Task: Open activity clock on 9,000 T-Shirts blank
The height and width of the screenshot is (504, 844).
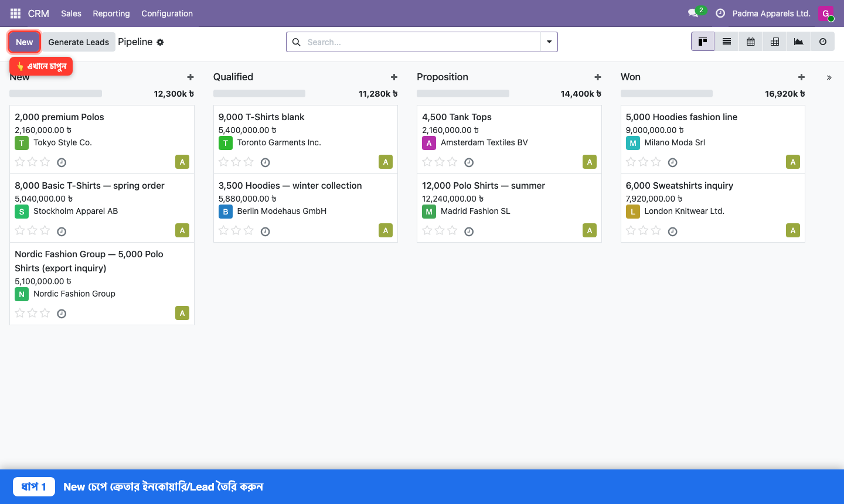Action: pos(265,162)
